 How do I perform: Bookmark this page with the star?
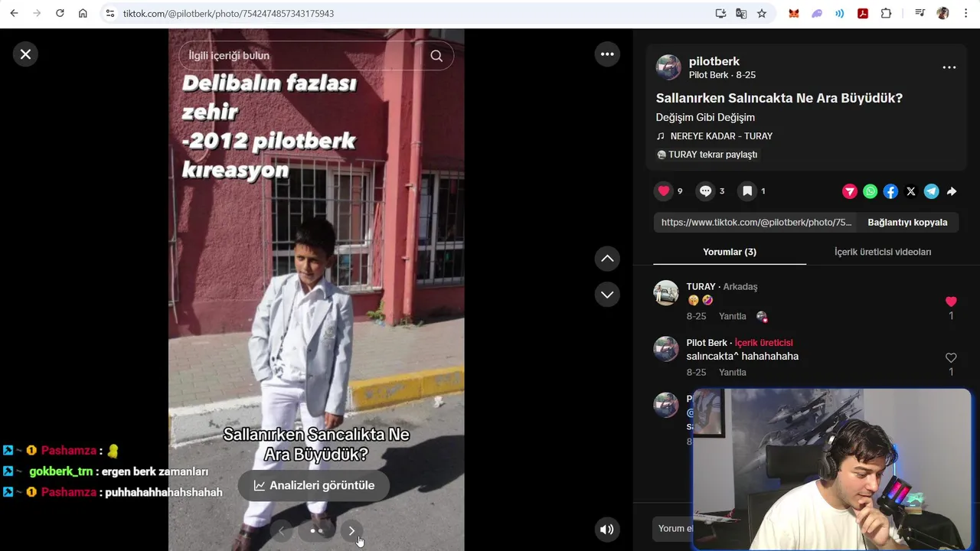click(x=762, y=13)
